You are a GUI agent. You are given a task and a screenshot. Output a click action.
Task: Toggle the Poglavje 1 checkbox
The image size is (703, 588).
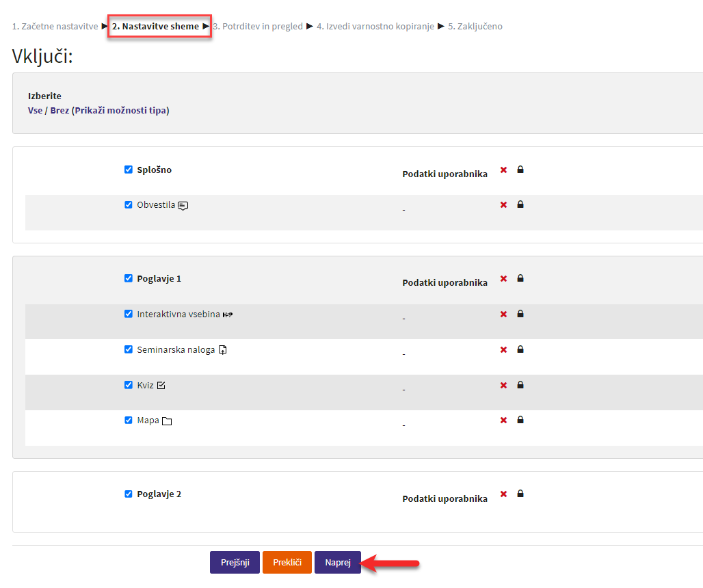[x=129, y=278]
